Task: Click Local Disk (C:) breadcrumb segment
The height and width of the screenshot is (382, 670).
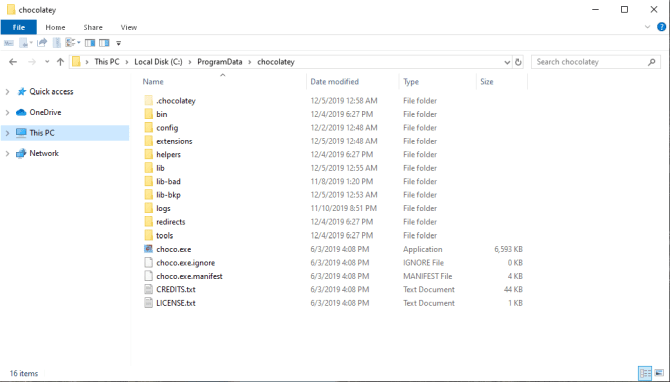Action: tap(158, 62)
